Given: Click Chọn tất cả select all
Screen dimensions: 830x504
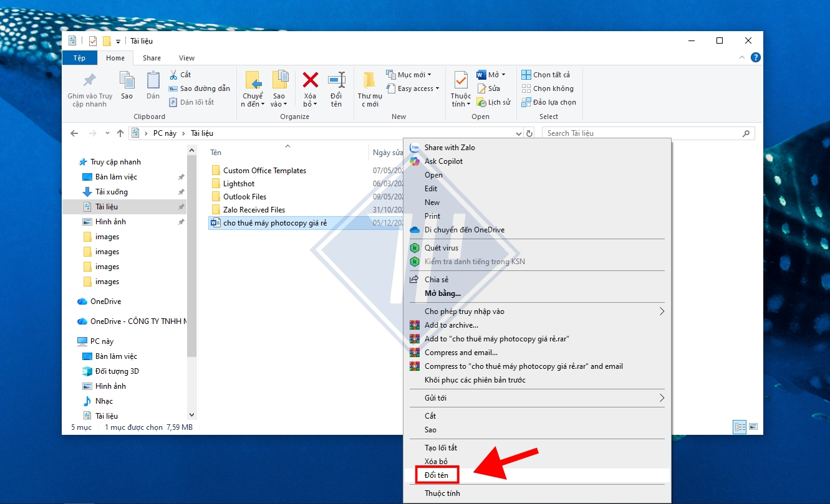Looking at the screenshot, I should tap(546, 75).
